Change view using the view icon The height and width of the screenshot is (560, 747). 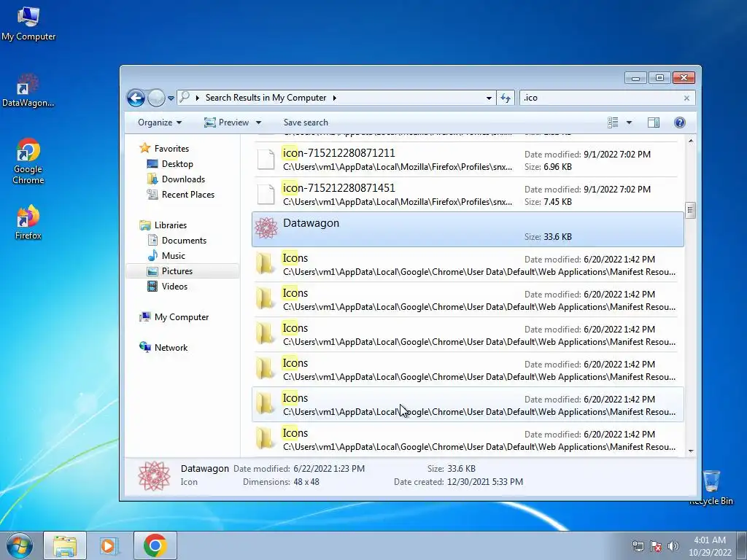coord(613,122)
